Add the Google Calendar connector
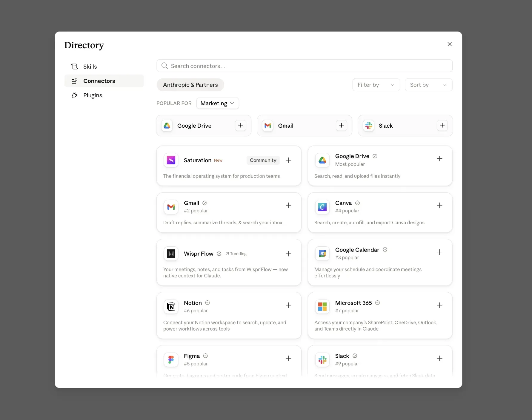 [x=439, y=252]
